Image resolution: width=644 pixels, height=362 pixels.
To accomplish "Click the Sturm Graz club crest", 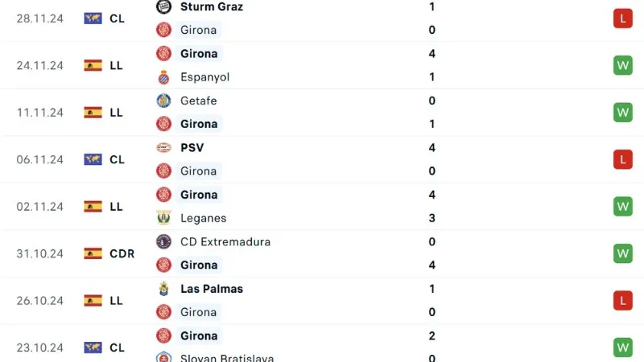I will tap(163, 6).
